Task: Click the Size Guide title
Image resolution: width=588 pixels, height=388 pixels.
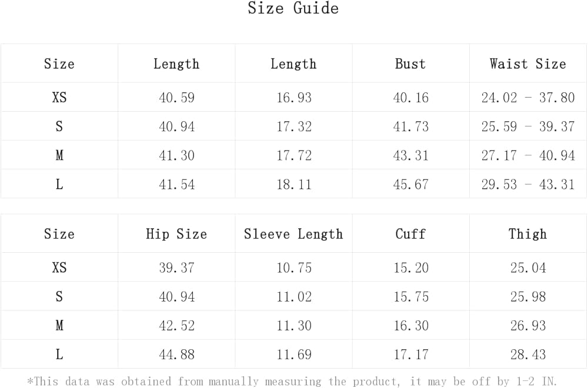Action: 293,9
